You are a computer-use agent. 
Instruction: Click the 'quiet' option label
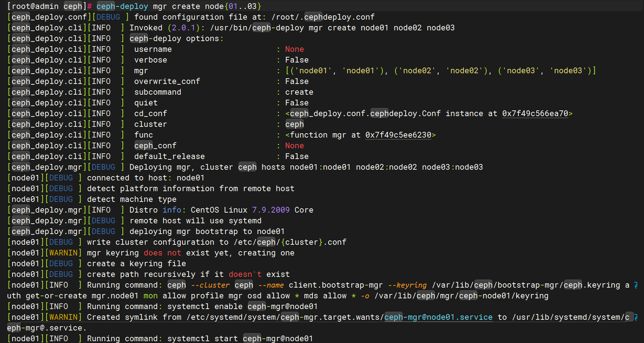point(146,103)
